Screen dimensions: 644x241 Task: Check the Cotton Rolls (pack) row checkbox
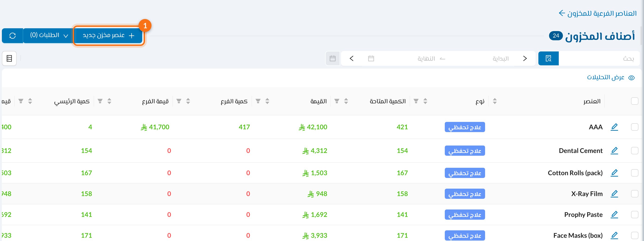click(635, 173)
